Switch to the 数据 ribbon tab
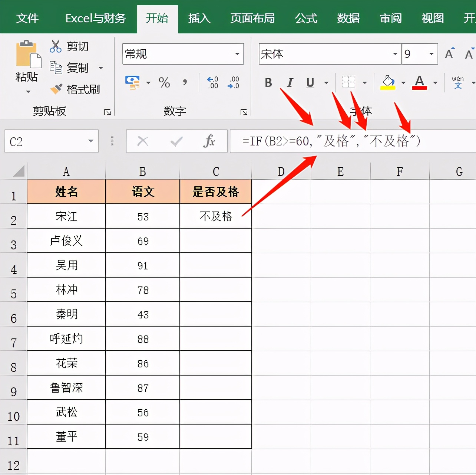Screen dimensions: 476x475 pos(348,18)
